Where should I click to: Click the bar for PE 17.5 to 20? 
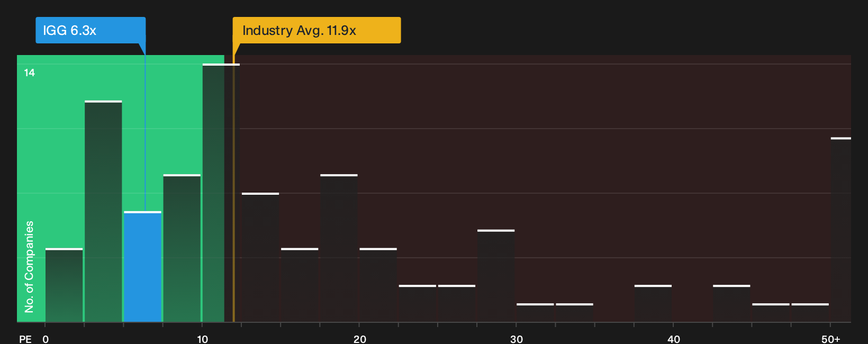tap(339, 248)
